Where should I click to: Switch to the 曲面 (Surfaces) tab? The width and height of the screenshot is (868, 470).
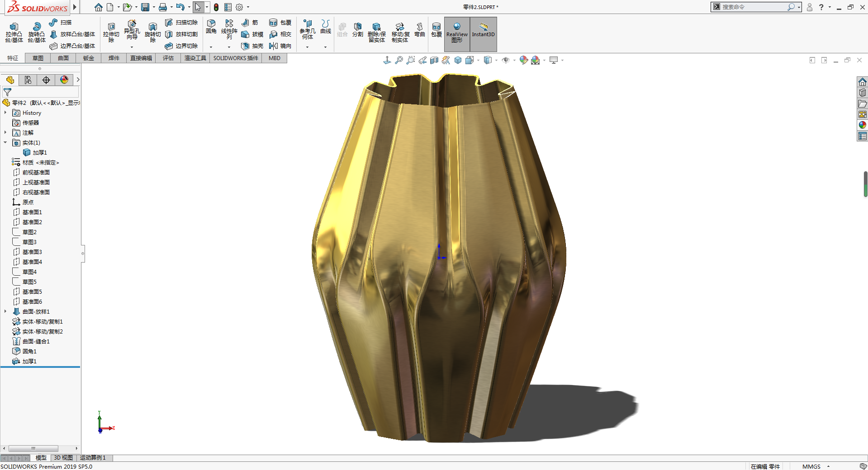pyautogui.click(x=63, y=58)
